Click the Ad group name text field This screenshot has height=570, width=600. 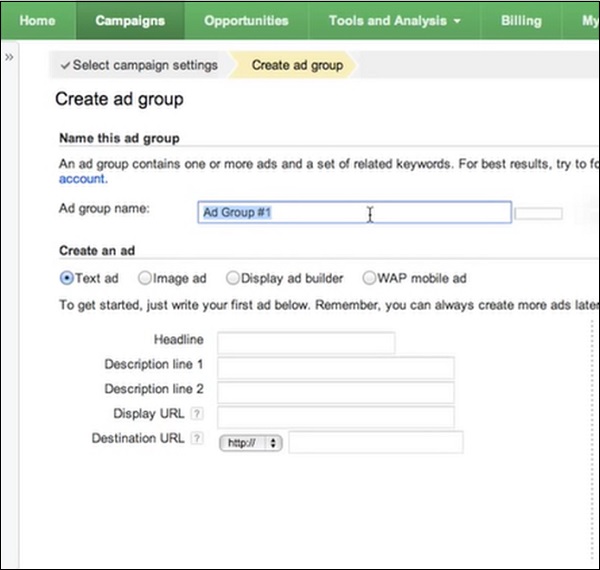pos(355,213)
